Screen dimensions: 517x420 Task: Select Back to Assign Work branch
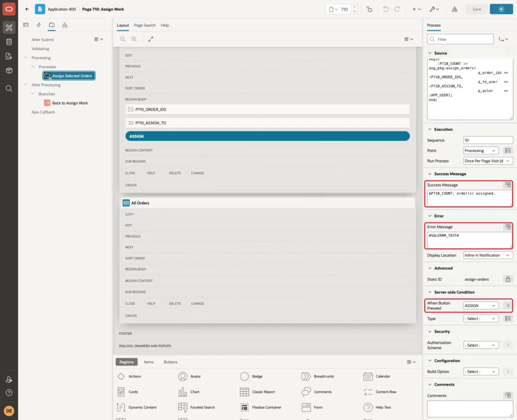click(x=66, y=103)
